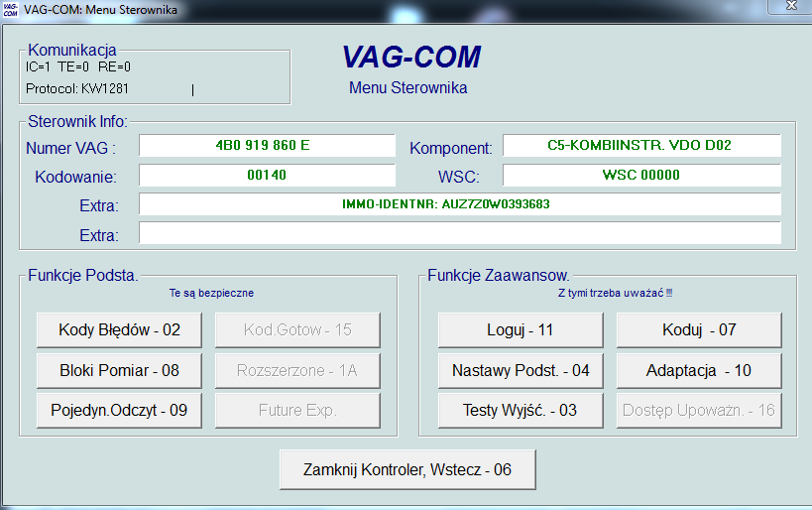812x510 pixels.
Task: Click the disabled Kod.Gotow - 15 button
Action: point(297,329)
